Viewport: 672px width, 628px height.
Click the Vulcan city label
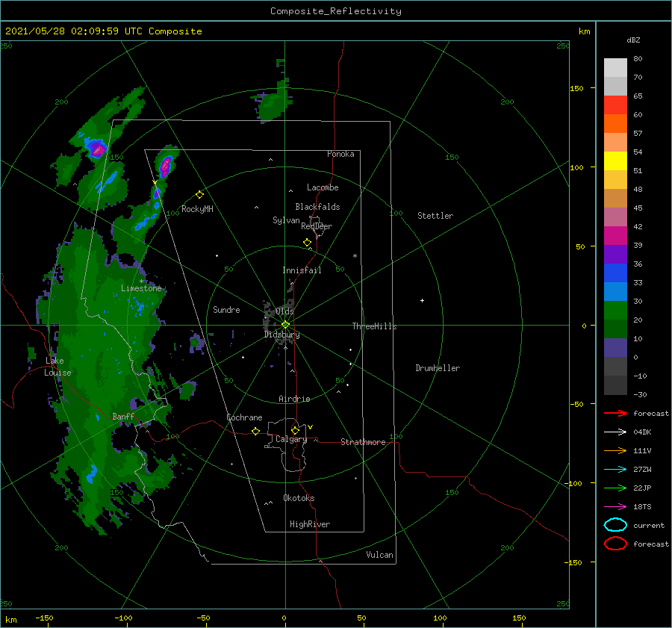click(x=379, y=555)
